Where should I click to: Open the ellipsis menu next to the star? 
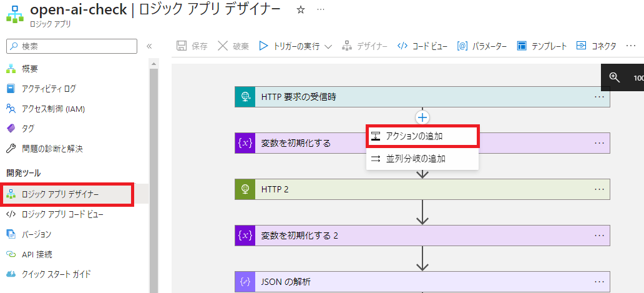point(321,10)
